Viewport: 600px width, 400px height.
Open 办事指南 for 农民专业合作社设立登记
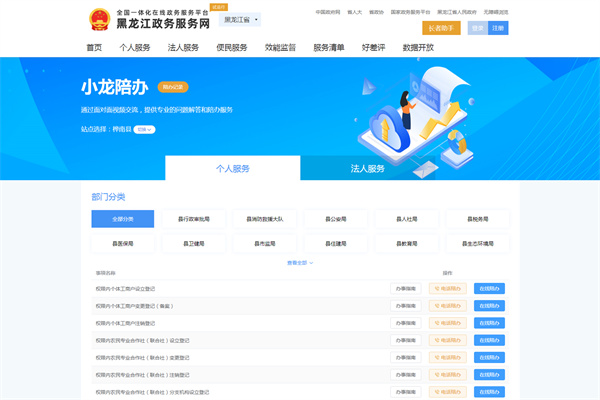406,340
